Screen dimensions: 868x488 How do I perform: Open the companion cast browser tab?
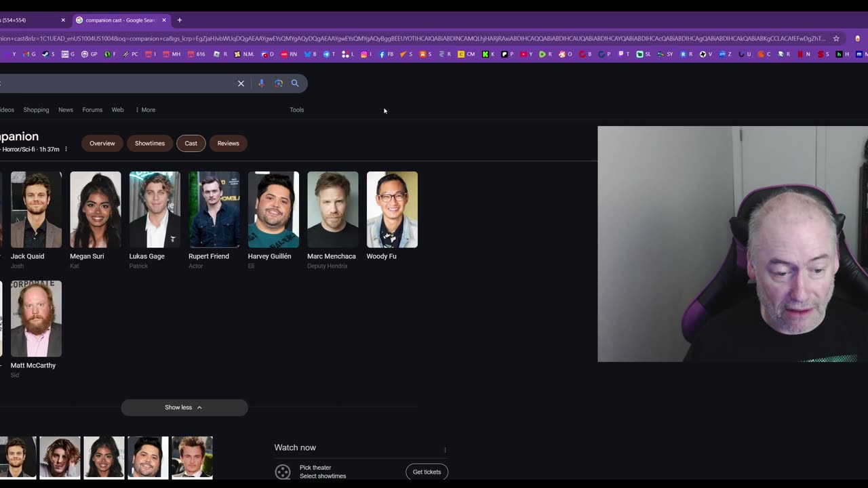coord(121,20)
